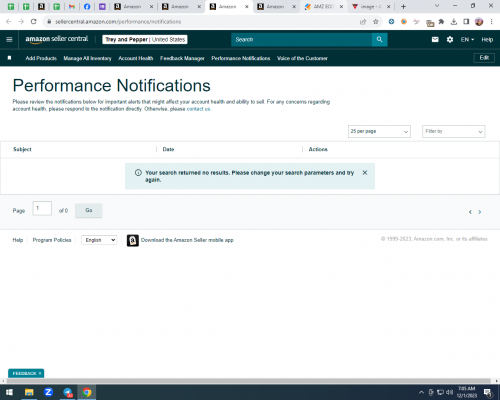Click the Amazon Seller app icon
500x400 pixels.
[133, 240]
